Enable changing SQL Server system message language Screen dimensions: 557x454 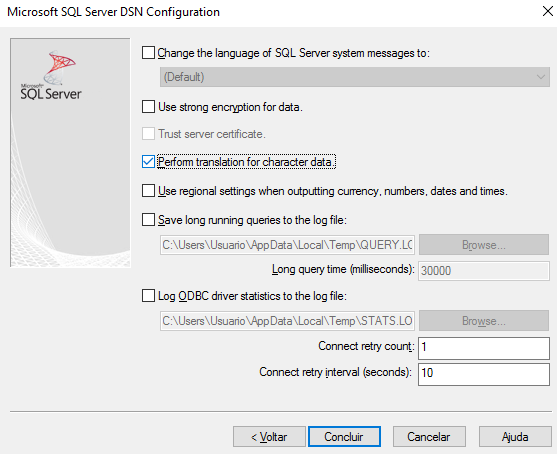[x=148, y=53]
